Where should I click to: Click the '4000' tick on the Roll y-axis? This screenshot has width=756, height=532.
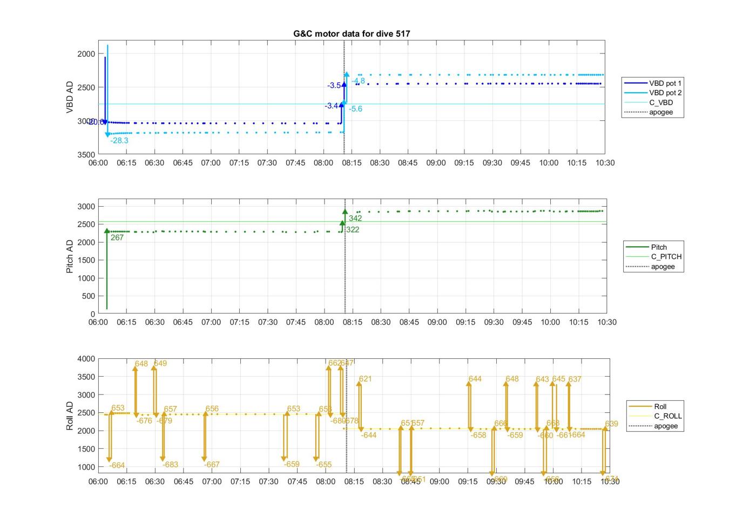point(86,359)
